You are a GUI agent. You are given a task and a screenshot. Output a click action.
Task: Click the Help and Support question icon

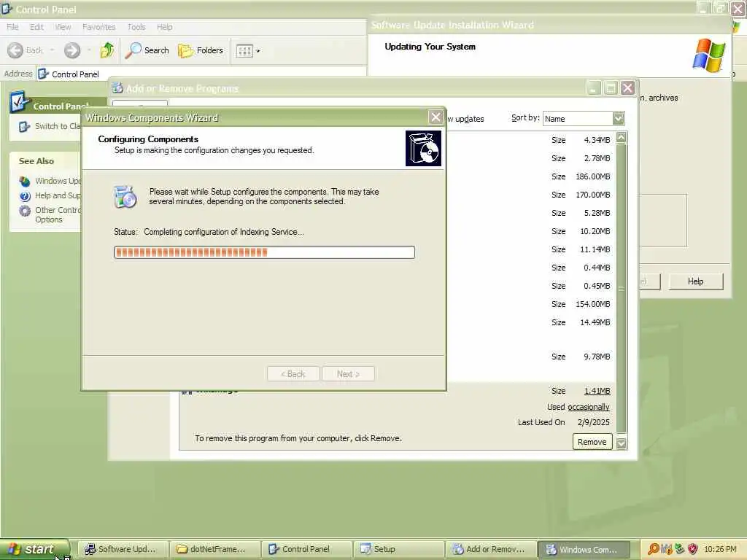coord(25,196)
